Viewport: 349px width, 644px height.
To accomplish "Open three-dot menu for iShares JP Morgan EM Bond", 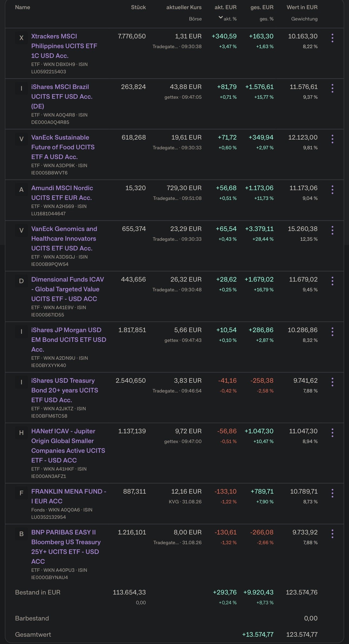I will 332,332.
